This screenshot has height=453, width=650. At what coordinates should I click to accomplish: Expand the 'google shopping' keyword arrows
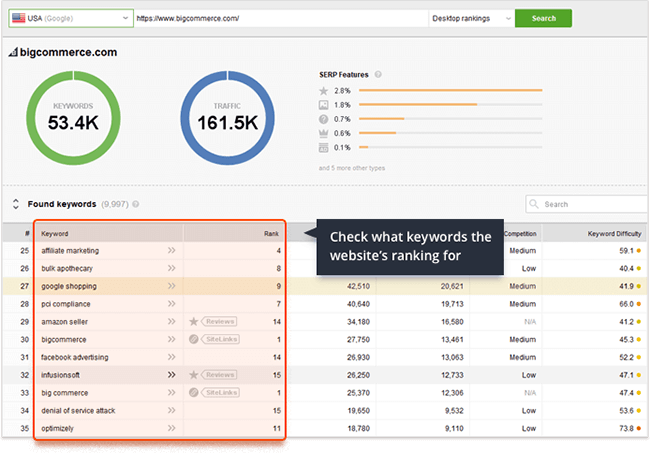172,286
